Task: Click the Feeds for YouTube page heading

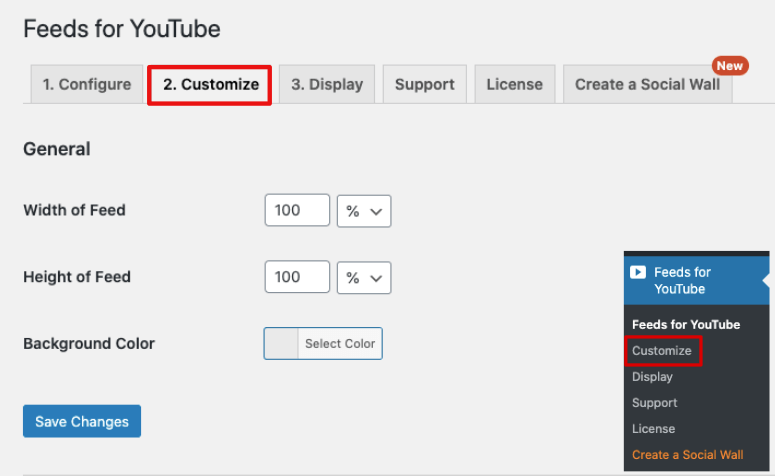Action: point(122,29)
